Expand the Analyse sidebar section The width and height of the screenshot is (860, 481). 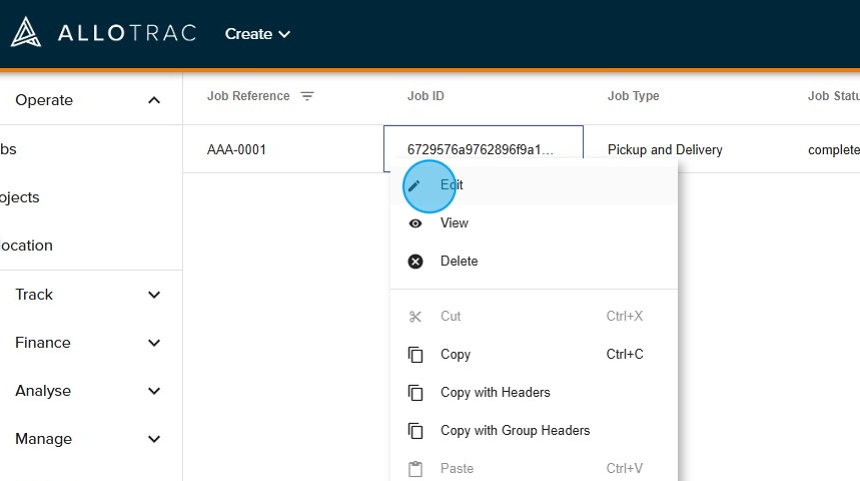(x=154, y=391)
